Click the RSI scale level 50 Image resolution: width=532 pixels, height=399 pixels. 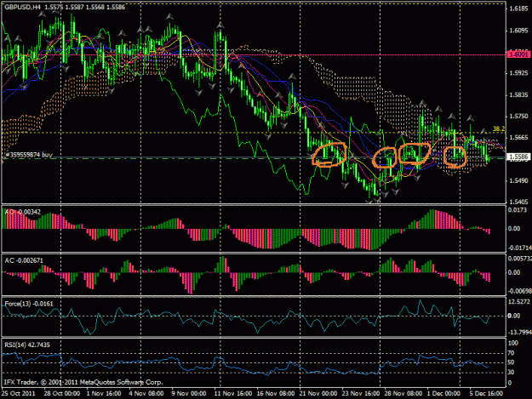click(x=511, y=362)
